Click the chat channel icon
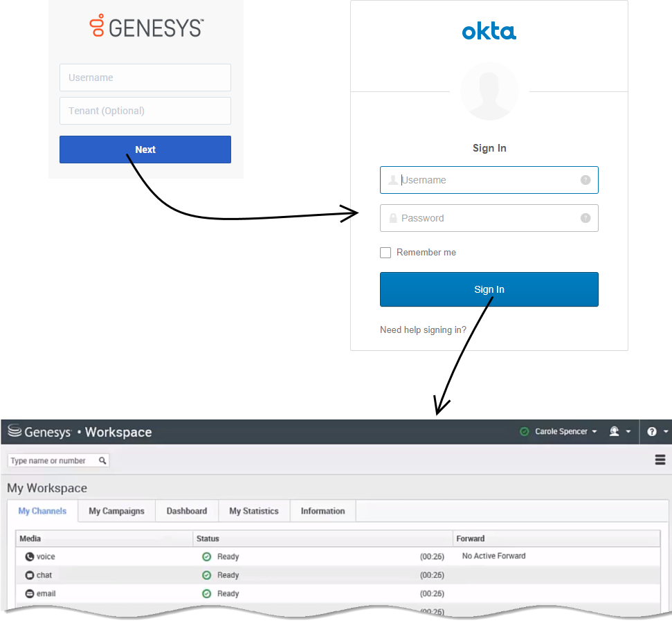The width and height of the screenshot is (672, 623). 29,575
